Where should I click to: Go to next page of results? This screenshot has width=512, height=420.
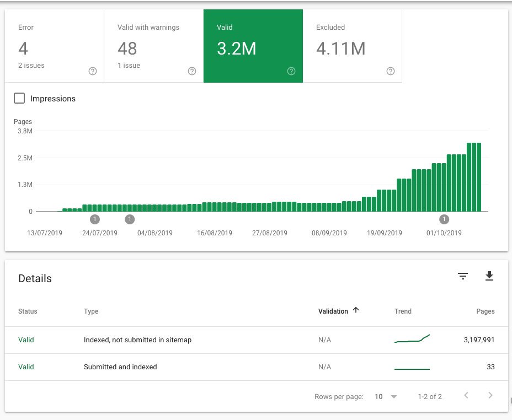[x=490, y=396]
